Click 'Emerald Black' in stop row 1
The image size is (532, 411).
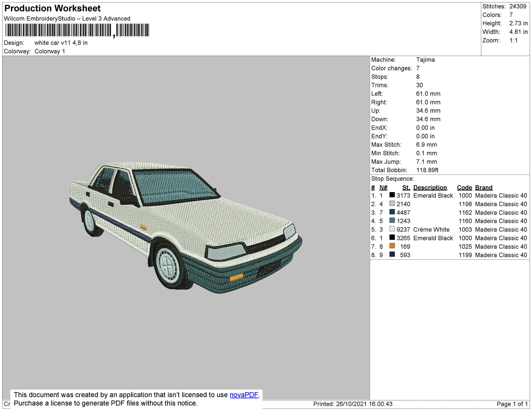[433, 196]
